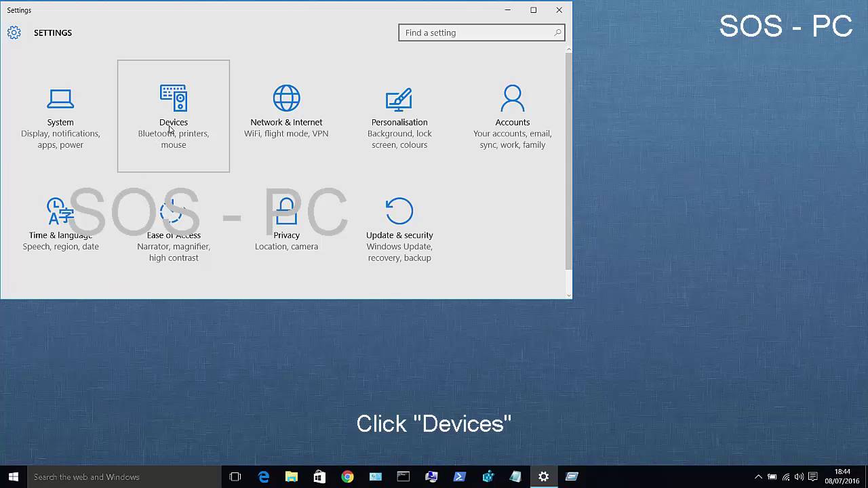Click the battery status tray icon

[x=772, y=476]
